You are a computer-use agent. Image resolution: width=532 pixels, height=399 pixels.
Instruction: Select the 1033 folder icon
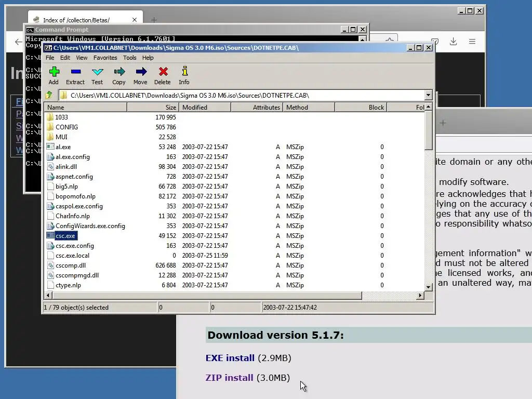[x=50, y=117]
